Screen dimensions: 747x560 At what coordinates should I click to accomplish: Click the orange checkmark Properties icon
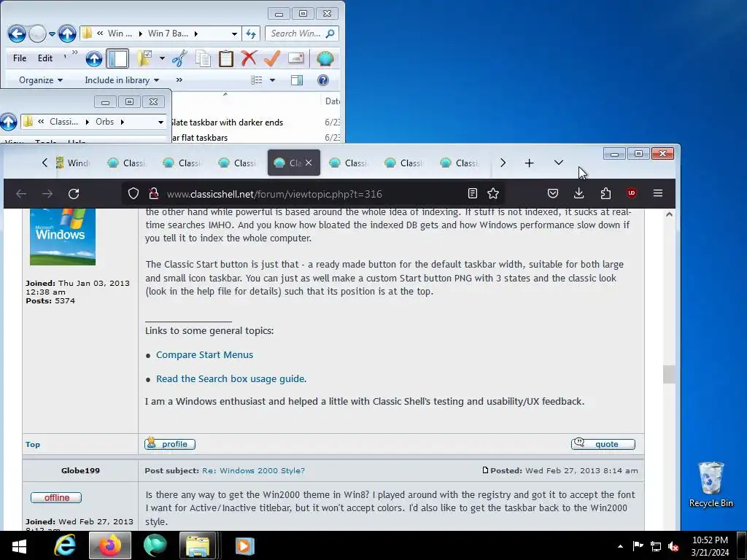point(272,58)
